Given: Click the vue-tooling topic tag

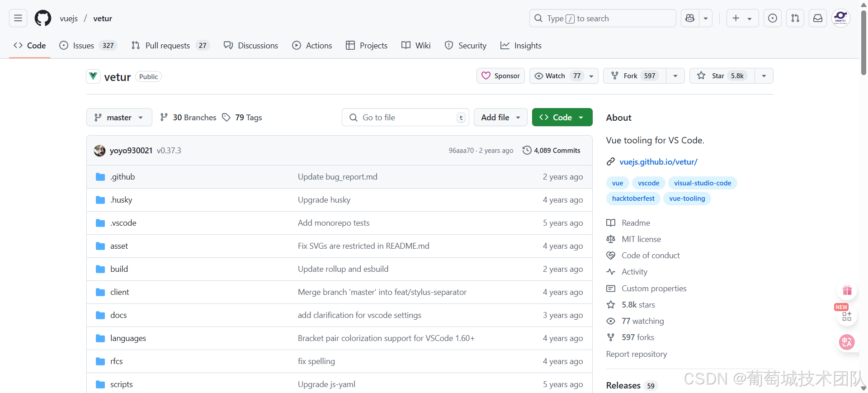Looking at the screenshot, I should tap(687, 199).
